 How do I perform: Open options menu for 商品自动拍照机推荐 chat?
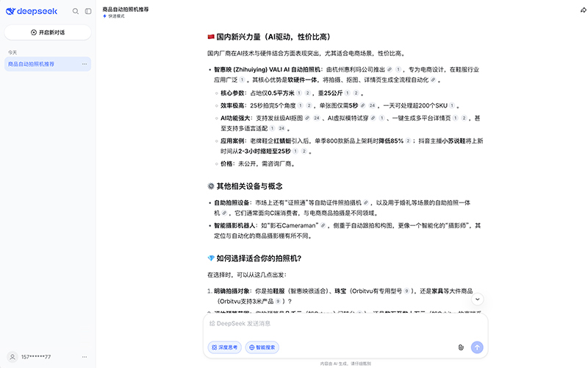point(85,64)
